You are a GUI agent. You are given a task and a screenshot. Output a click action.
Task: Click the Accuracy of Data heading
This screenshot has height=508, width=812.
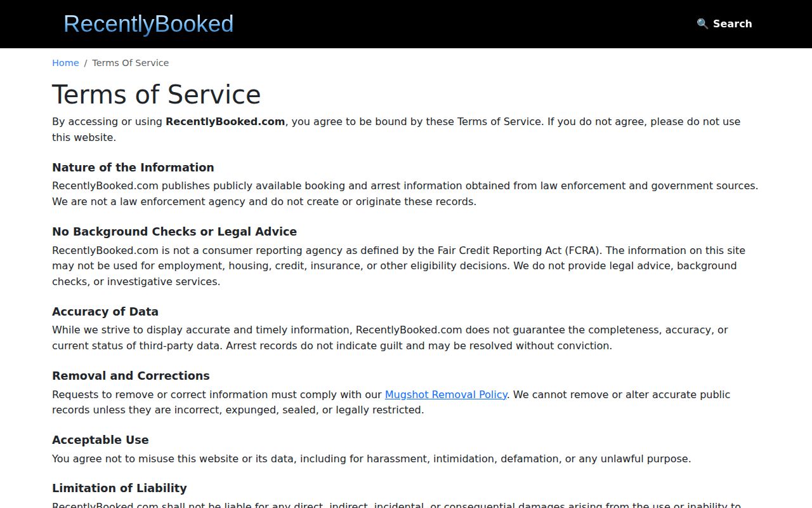pyautogui.click(x=105, y=312)
